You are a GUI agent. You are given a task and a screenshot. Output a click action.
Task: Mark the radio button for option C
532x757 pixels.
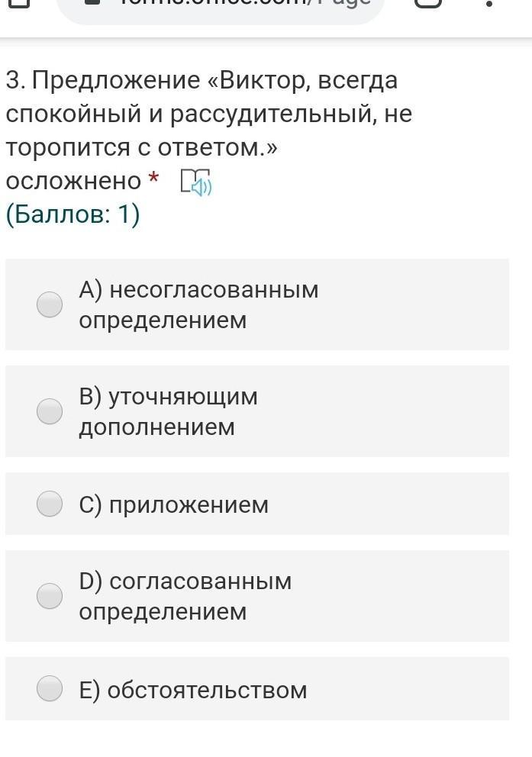[50, 504]
